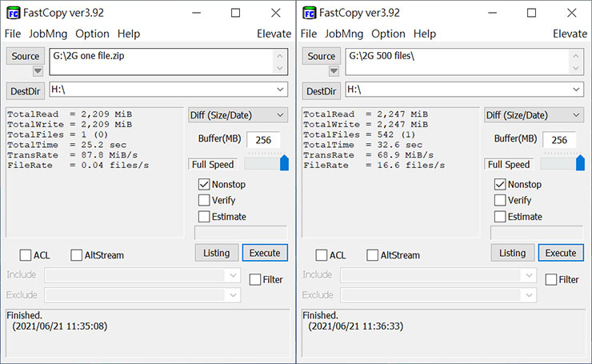
Task: Open the JobMng menu in right window
Action: click(x=343, y=34)
